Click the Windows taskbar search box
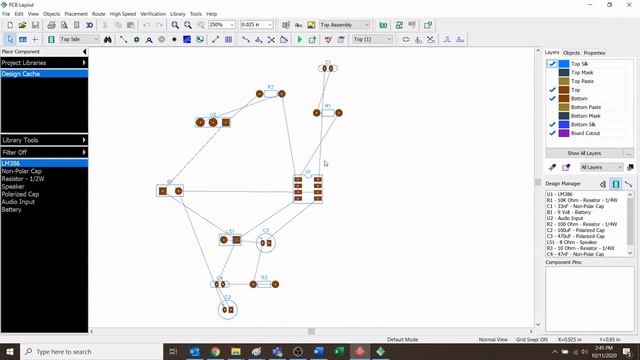This screenshot has width=640, height=360. (x=92, y=351)
